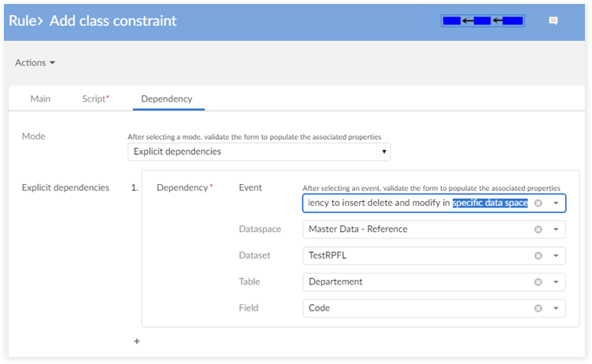This screenshot has height=364, width=592.
Task: Expand the Dataset dropdown arrow
Action: coord(556,256)
